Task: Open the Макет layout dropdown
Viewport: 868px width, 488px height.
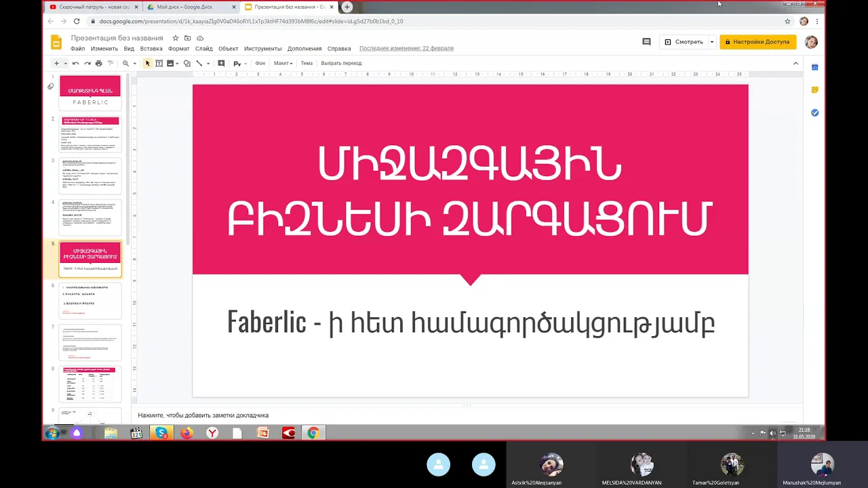Action: click(x=283, y=63)
